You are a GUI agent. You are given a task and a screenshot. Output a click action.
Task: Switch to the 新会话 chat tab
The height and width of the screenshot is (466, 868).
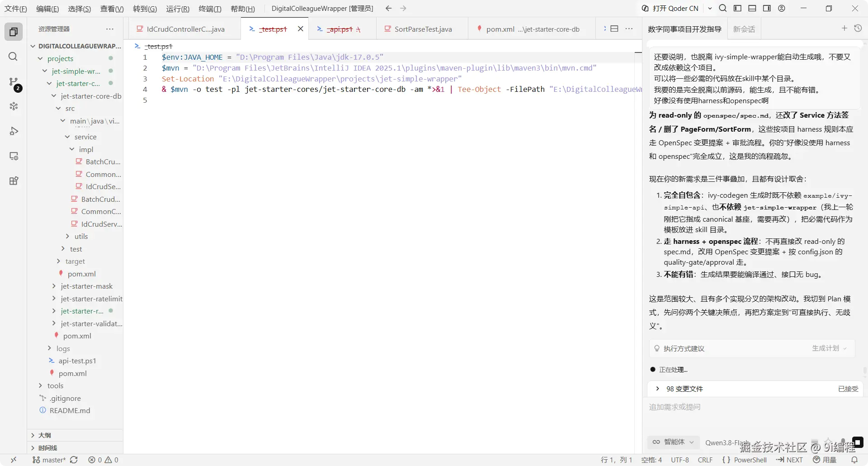(744, 29)
